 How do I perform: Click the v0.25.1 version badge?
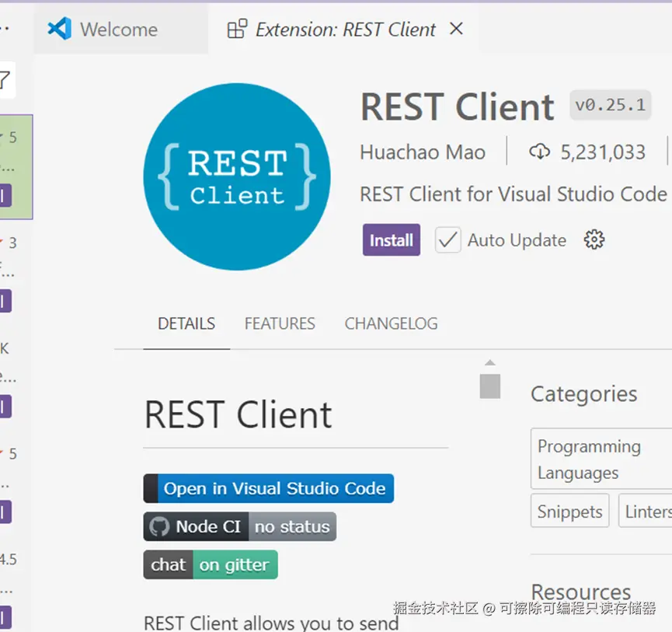point(611,105)
